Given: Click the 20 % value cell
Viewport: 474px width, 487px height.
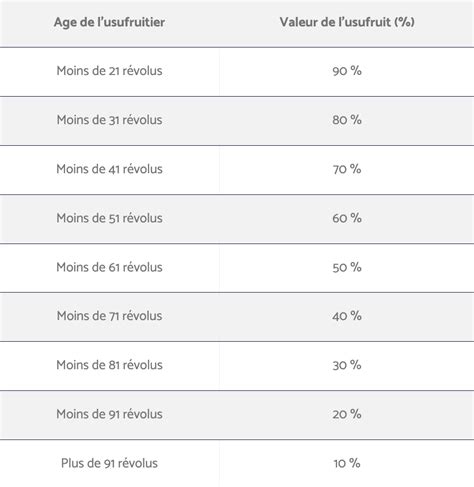Looking at the screenshot, I should pyautogui.click(x=347, y=414).
